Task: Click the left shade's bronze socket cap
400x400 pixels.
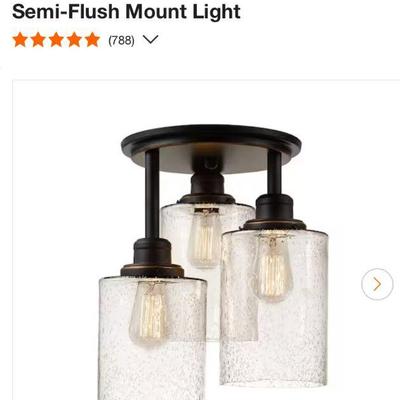Action: pyautogui.click(x=152, y=257)
